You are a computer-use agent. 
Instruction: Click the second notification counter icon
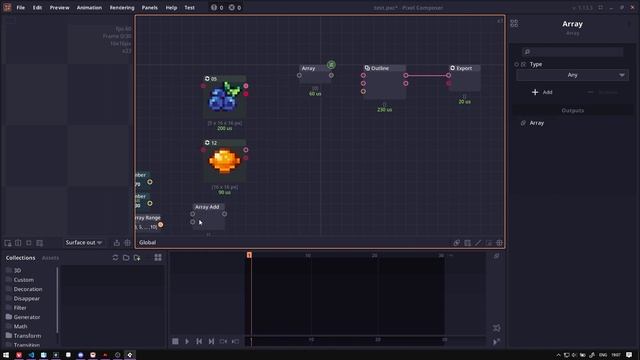pos(231,7)
